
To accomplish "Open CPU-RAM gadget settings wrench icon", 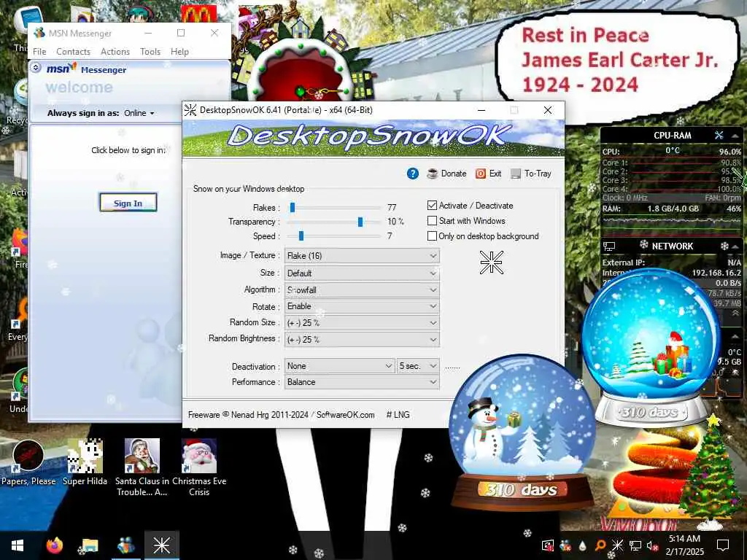I will (x=719, y=136).
